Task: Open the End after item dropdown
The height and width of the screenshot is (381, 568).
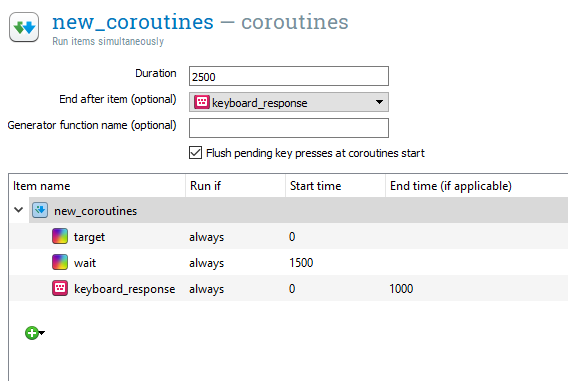Action: pyautogui.click(x=289, y=102)
